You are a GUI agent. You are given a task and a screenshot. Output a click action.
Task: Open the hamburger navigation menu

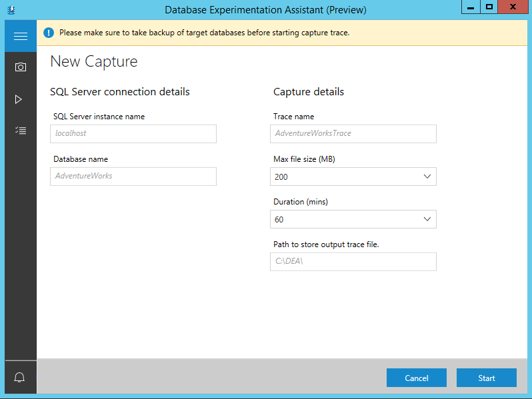tap(20, 36)
